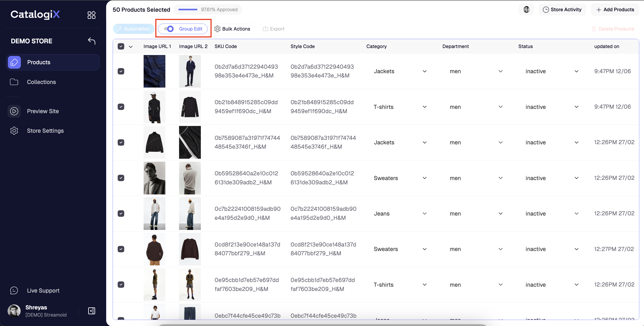Click the Add Products button
Viewport: 644px width, 326px height.
coord(615,9)
